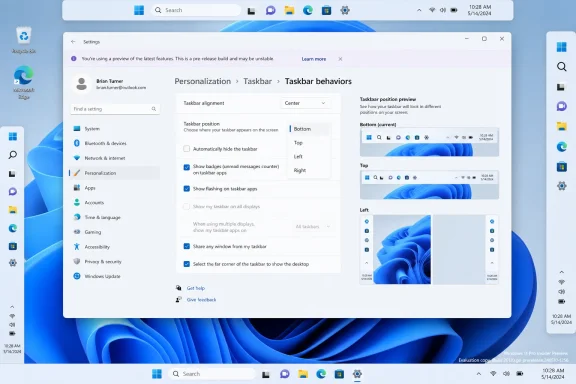Click the search icon on the right taskbar
This screenshot has width=576, height=384.
[x=561, y=67]
